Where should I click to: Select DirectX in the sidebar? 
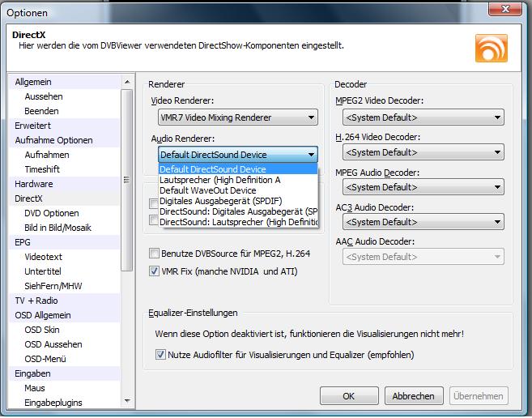tap(65, 198)
